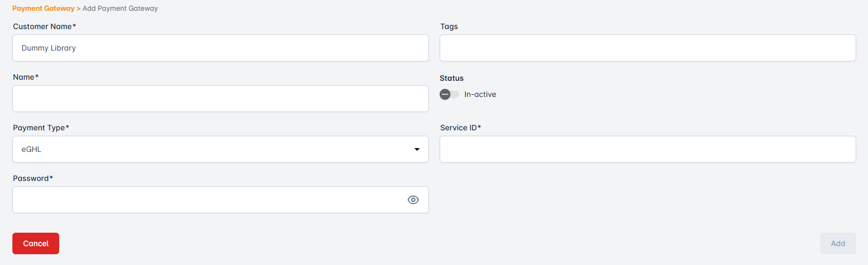
Task: Go back via Payment Gateway breadcrumb
Action: (43, 8)
